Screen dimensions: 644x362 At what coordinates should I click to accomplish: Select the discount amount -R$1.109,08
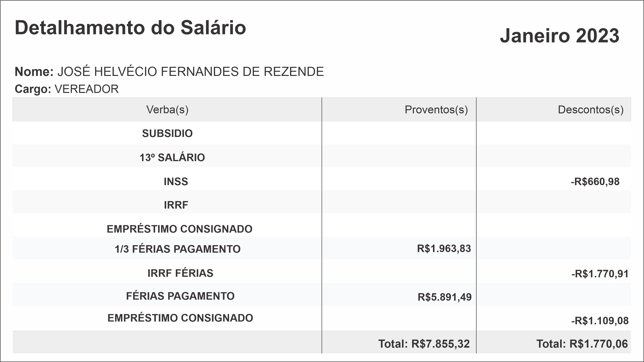[x=600, y=320]
